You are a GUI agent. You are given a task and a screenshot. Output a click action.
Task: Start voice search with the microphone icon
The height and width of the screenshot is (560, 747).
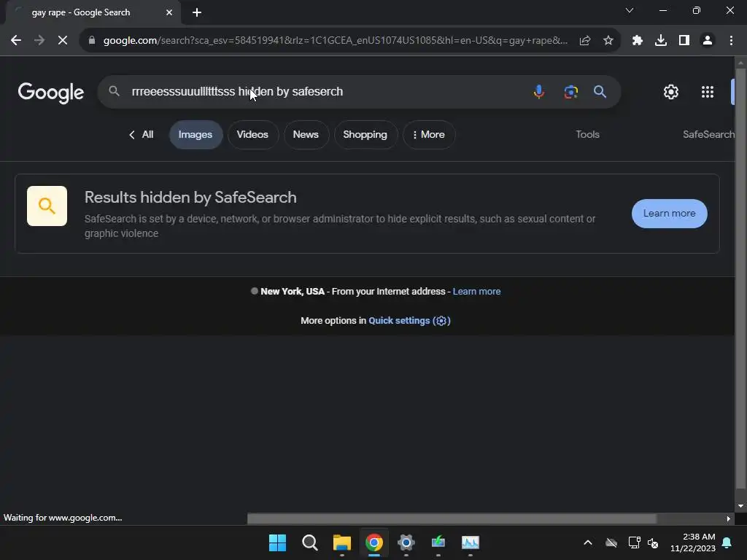539,91
